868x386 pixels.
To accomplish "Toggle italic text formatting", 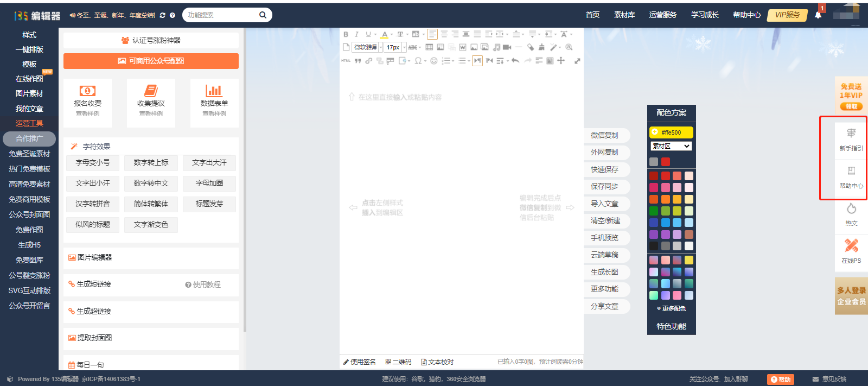I will pos(356,34).
